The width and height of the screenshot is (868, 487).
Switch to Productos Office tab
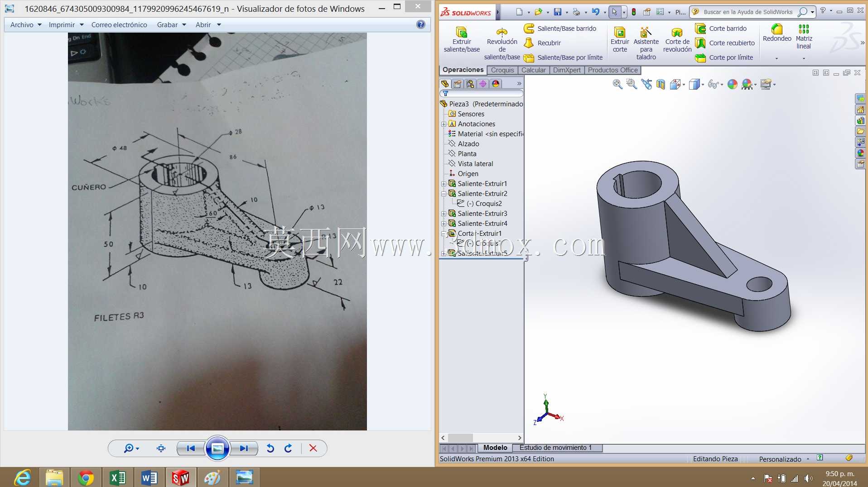(x=612, y=70)
